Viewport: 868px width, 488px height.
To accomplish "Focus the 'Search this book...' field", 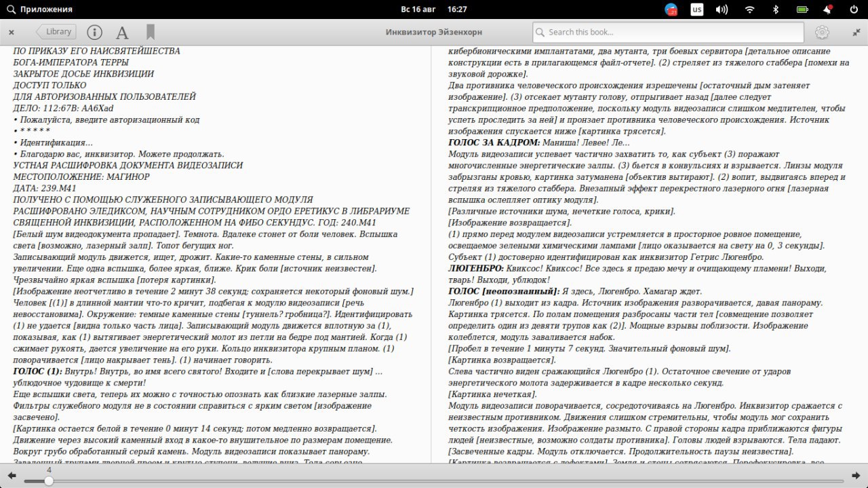I will click(668, 32).
